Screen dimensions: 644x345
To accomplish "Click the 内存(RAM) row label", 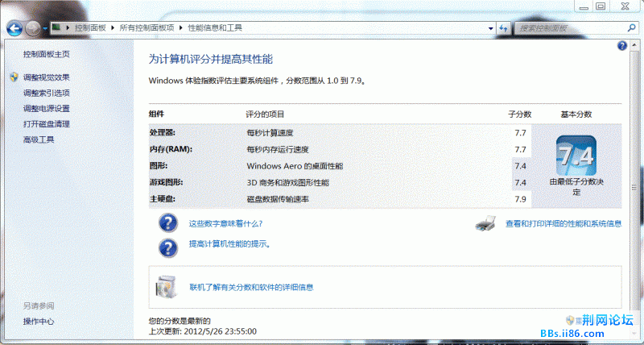I will pos(171,149).
